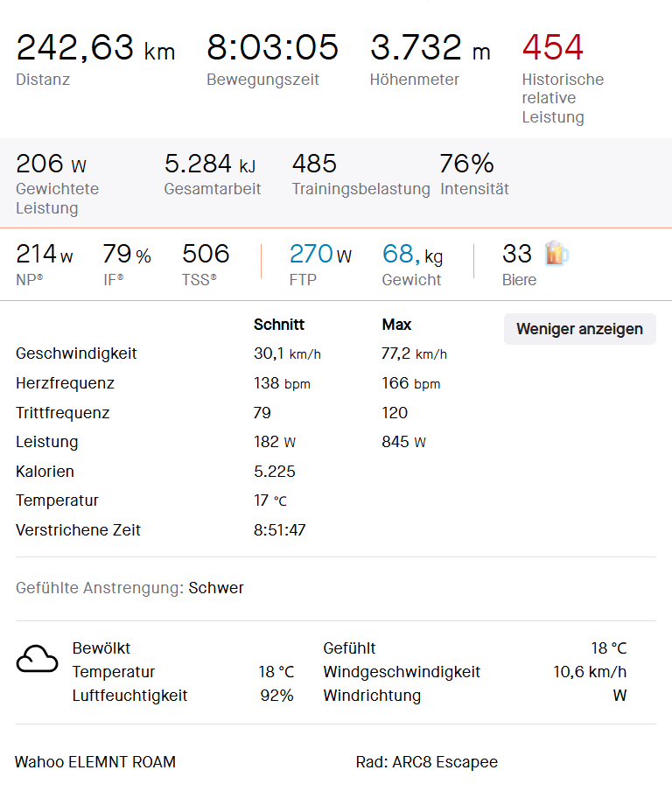Screen dimensions: 672x791
Task: Select the 206 W weighted power value
Action: [51, 164]
